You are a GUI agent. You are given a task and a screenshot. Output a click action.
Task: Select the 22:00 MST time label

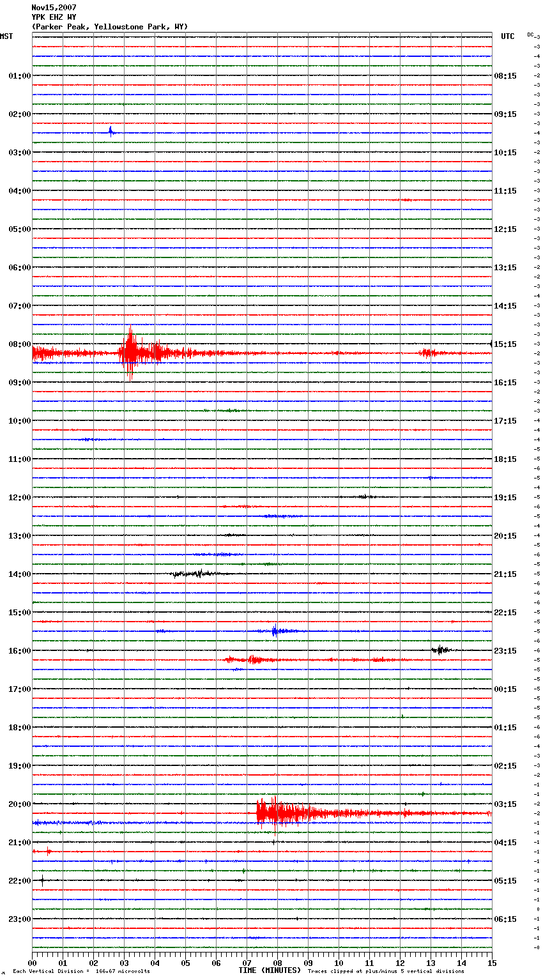click(x=20, y=881)
